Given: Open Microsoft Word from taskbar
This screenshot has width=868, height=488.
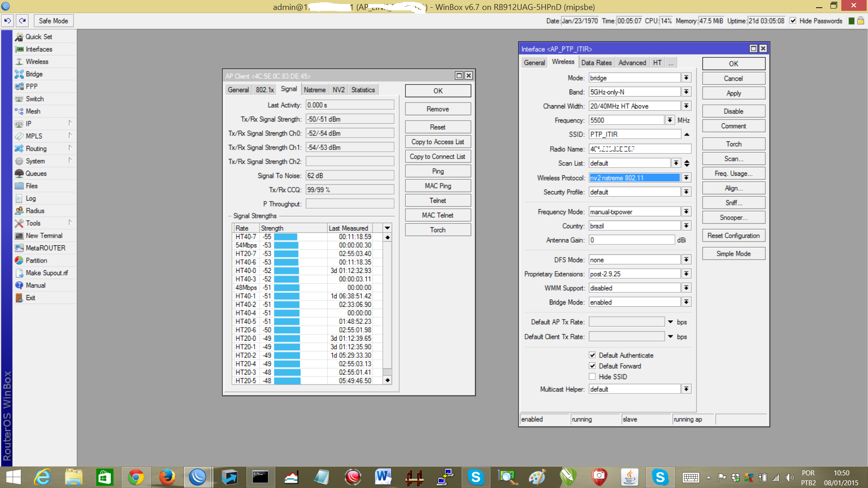Looking at the screenshot, I should click(382, 477).
